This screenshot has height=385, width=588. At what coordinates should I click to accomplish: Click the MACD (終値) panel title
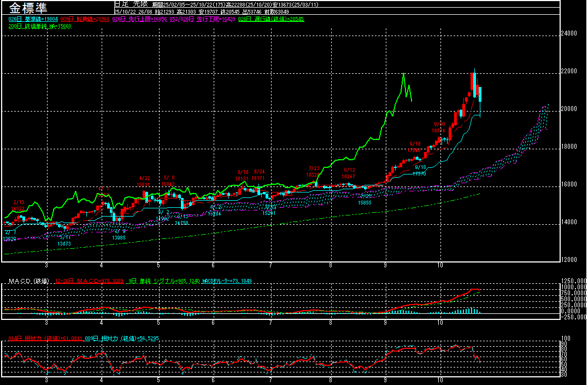pyautogui.click(x=28, y=281)
